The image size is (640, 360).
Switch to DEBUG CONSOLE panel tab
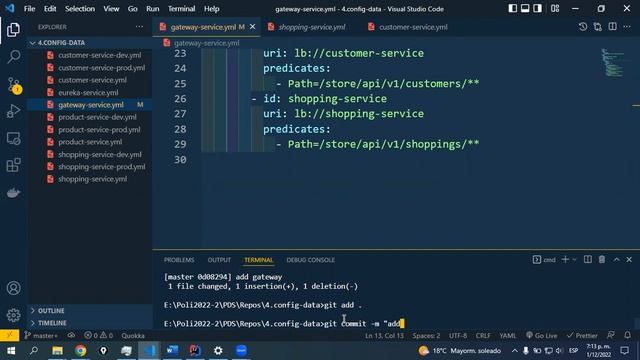tap(310, 260)
